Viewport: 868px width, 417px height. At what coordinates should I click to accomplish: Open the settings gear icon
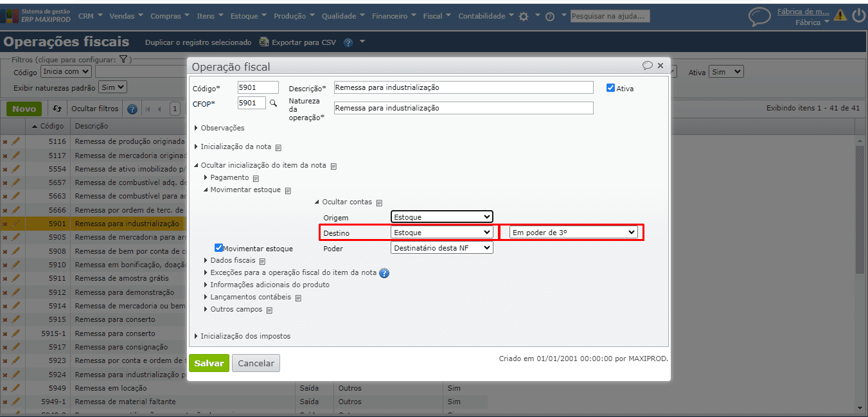(524, 17)
